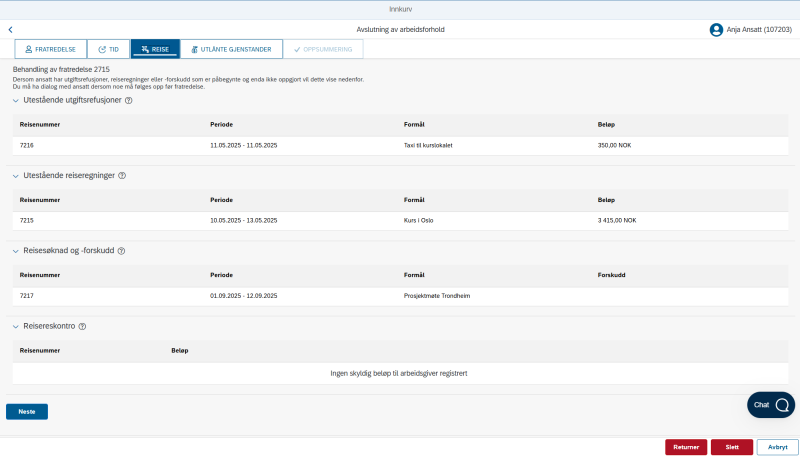The height and width of the screenshot is (456, 800).
Task: Click period 11.05.2025 - 11.05.2025
Action: 244,145
